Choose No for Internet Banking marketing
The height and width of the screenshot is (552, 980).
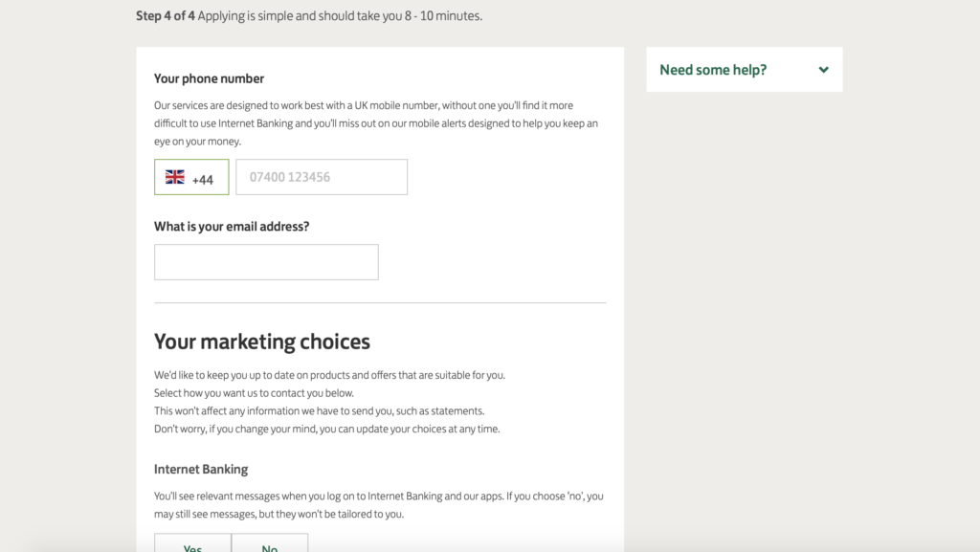[x=270, y=543]
